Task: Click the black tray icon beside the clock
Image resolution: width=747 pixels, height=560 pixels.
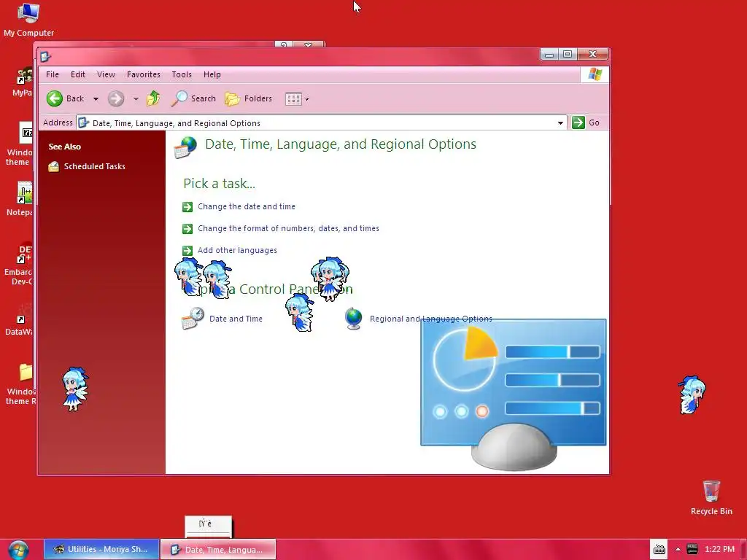Action: [692, 549]
